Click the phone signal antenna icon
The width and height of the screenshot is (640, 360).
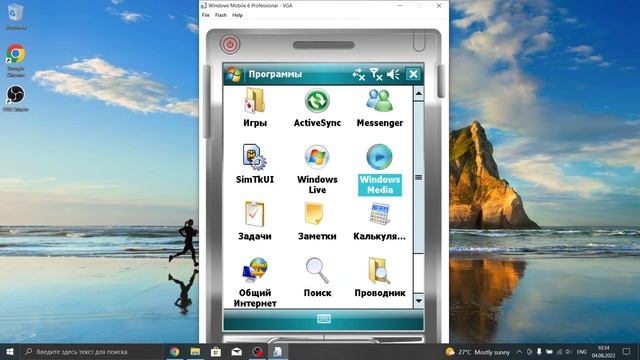376,74
